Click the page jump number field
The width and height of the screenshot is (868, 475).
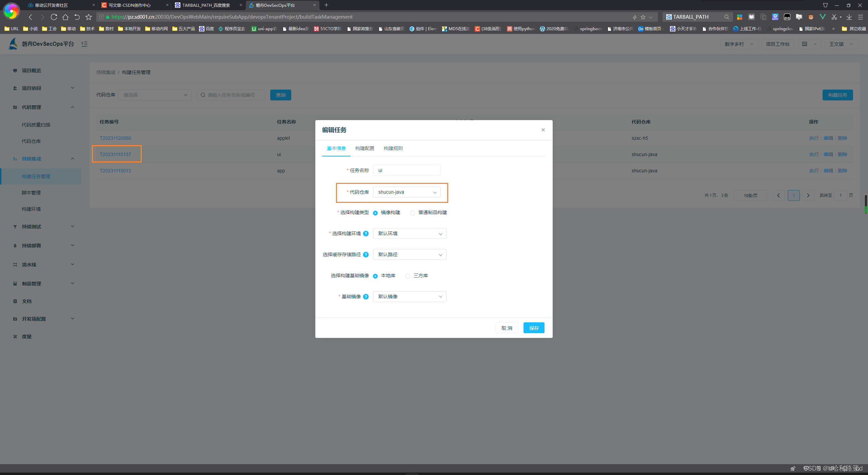click(841, 195)
